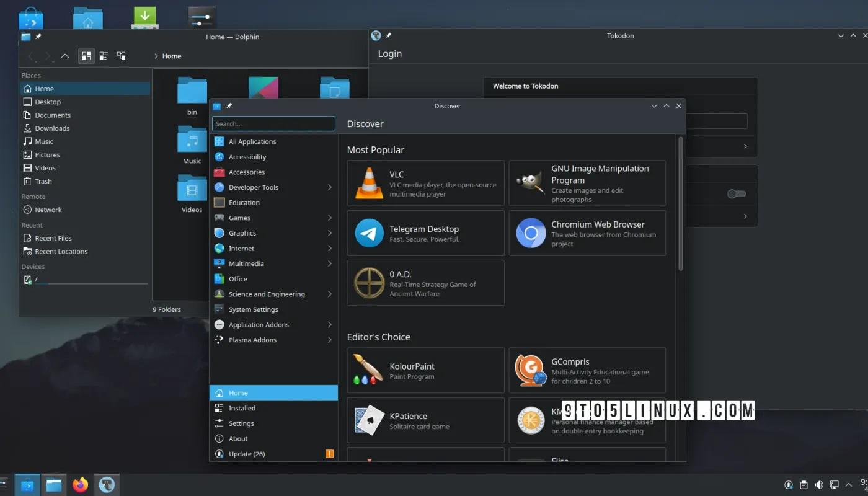Click the volume icon in system tray

click(819, 485)
